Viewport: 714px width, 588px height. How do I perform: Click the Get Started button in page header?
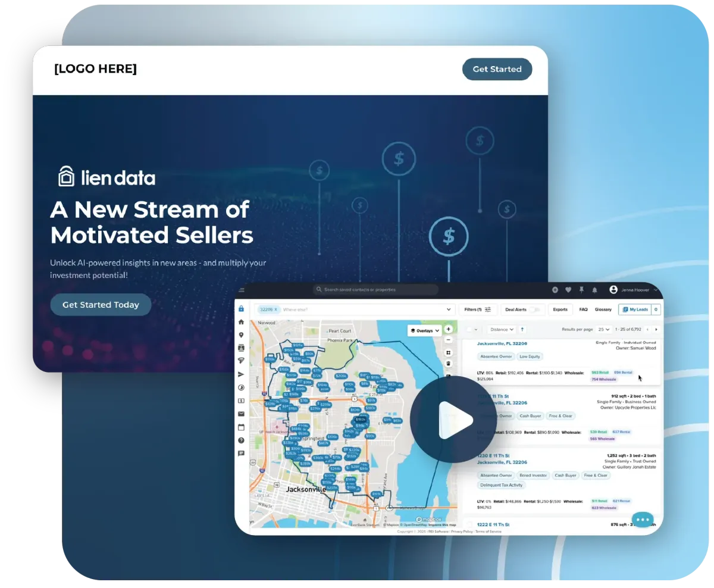point(497,69)
